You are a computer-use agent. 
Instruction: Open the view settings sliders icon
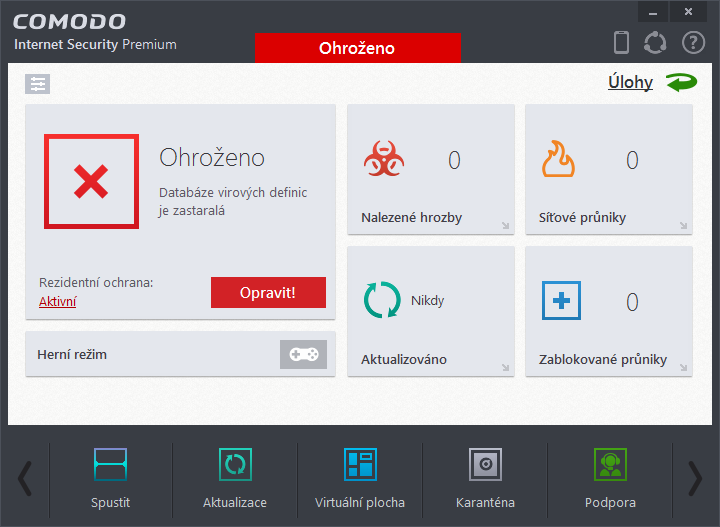coord(38,84)
